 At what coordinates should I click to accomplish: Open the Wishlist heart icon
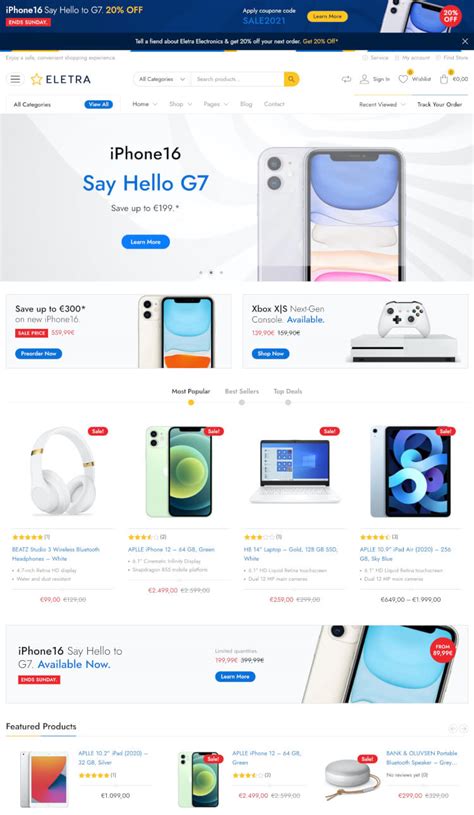[x=403, y=79]
